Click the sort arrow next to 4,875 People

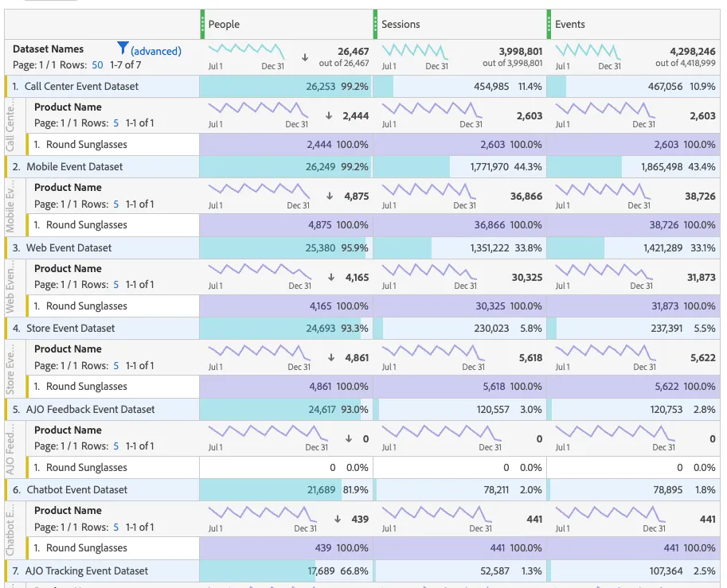pos(330,197)
